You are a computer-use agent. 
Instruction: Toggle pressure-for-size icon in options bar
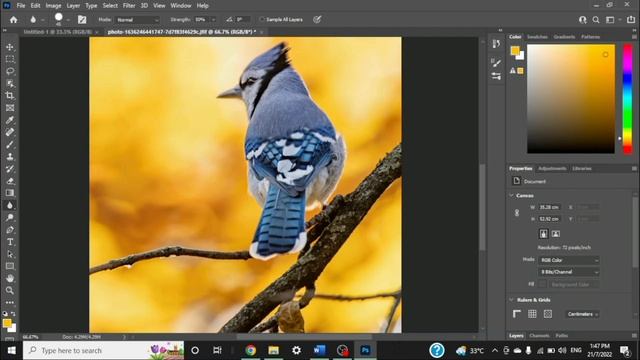(x=317, y=20)
